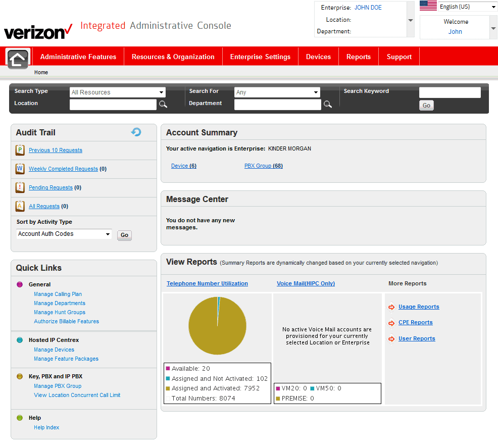
Task: Click the Assigned and Activated legend swatch
Action: click(x=168, y=388)
